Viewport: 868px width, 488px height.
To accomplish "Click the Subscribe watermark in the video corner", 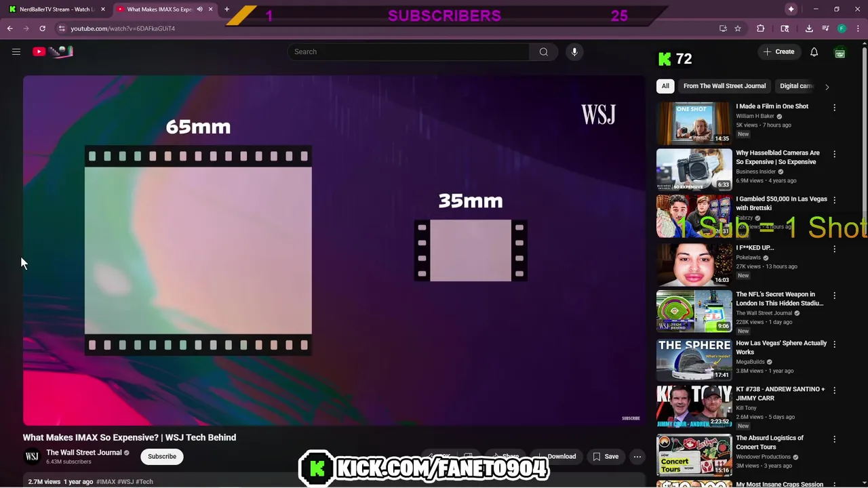I will click(631, 418).
